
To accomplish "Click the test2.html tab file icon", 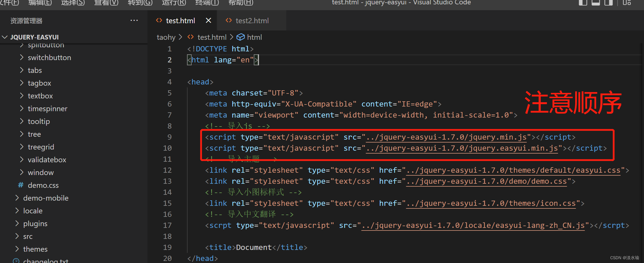I will (229, 21).
